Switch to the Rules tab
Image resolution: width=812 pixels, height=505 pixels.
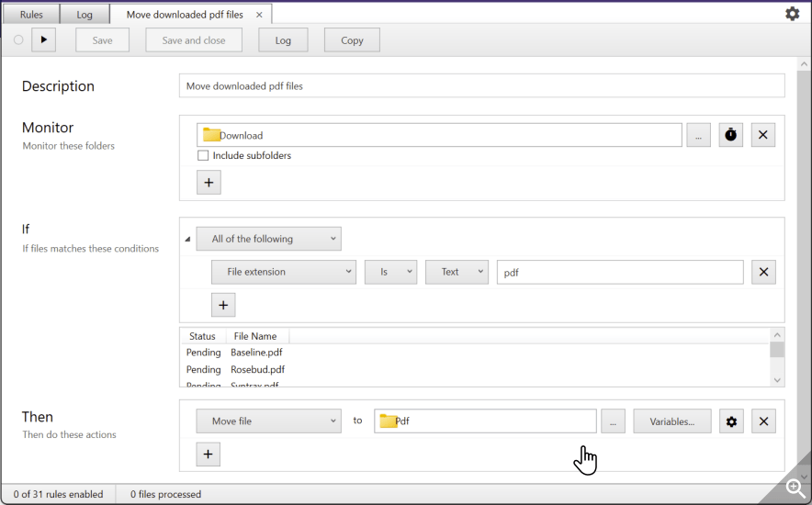(31, 15)
